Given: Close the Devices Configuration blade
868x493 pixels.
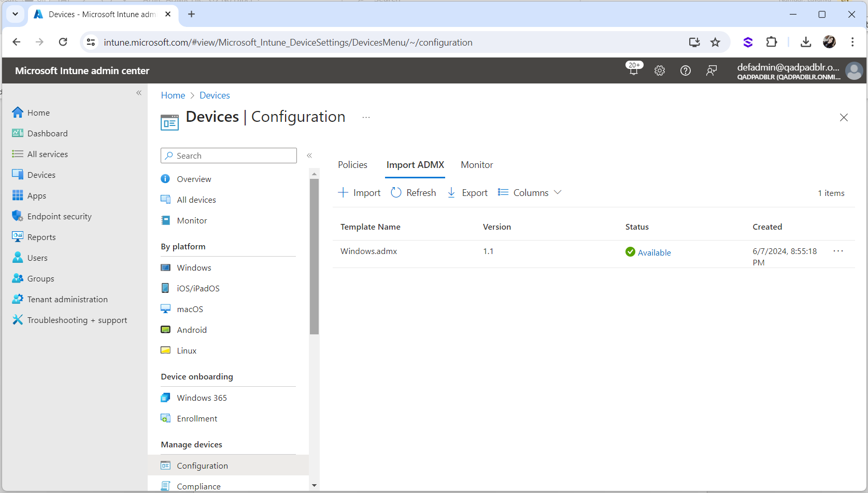Looking at the screenshot, I should point(844,118).
